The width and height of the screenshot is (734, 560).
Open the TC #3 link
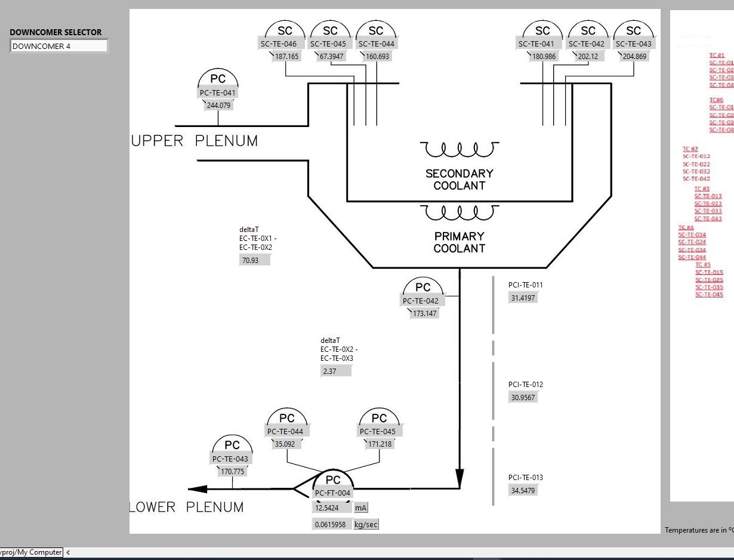[701, 189]
